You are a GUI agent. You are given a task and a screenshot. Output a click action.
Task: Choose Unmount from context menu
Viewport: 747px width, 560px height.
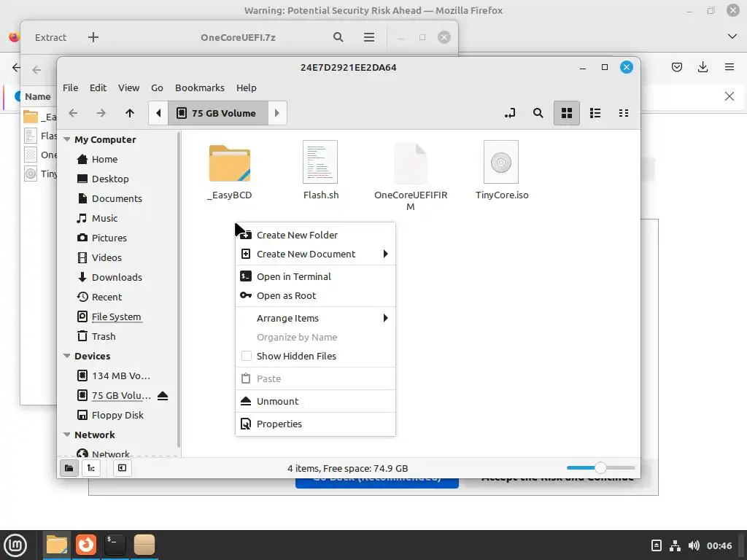coord(315,401)
